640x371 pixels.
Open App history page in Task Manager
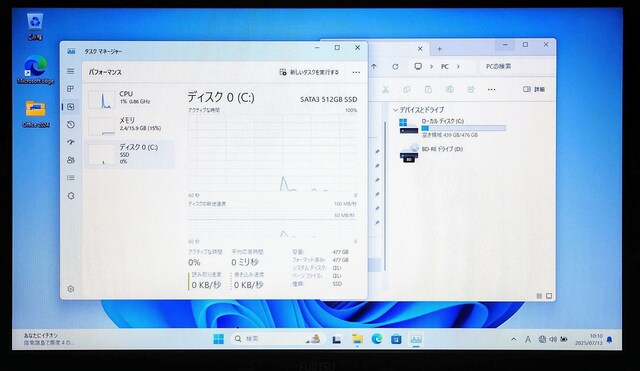pos(71,124)
